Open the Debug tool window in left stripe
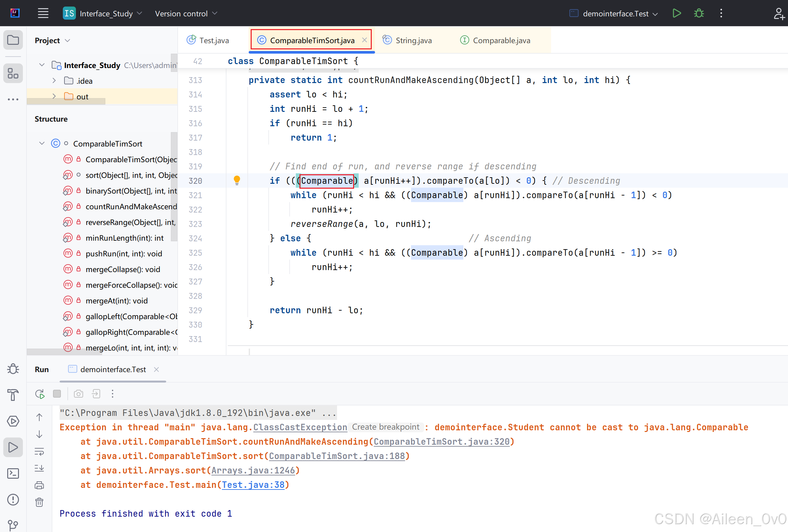This screenshot has width=788, height=532. (13, 369)
